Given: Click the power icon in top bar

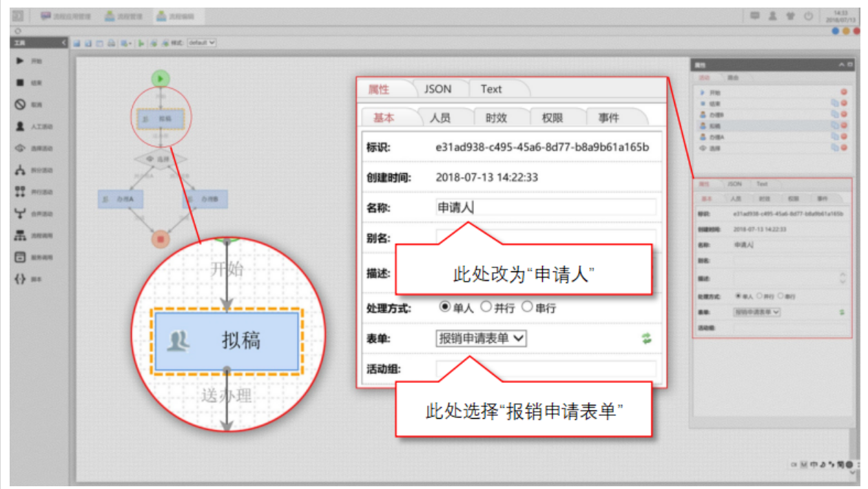Looking at the screenshot, I should 808,16.
